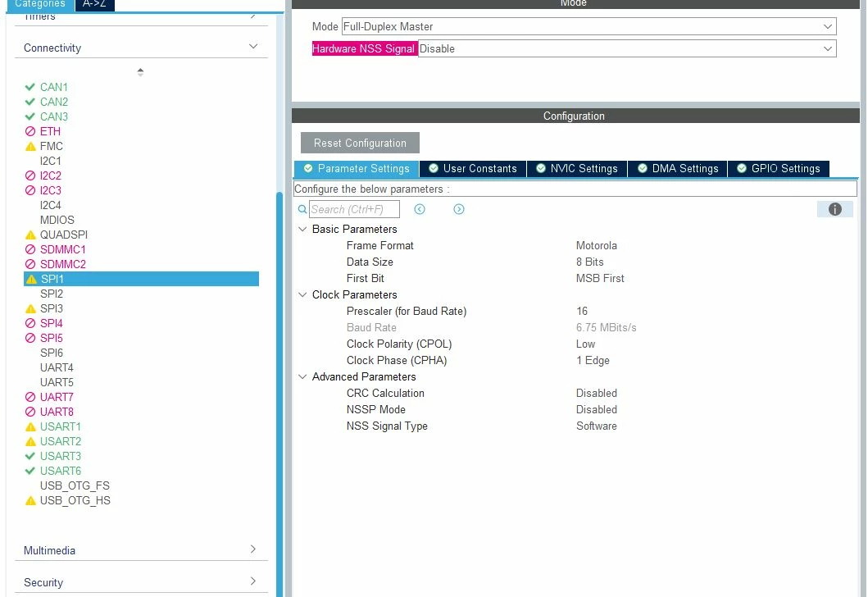Collapse the Basic Parameters section
The width and height of the screenshot is (868, 597).
click(302, 229)
